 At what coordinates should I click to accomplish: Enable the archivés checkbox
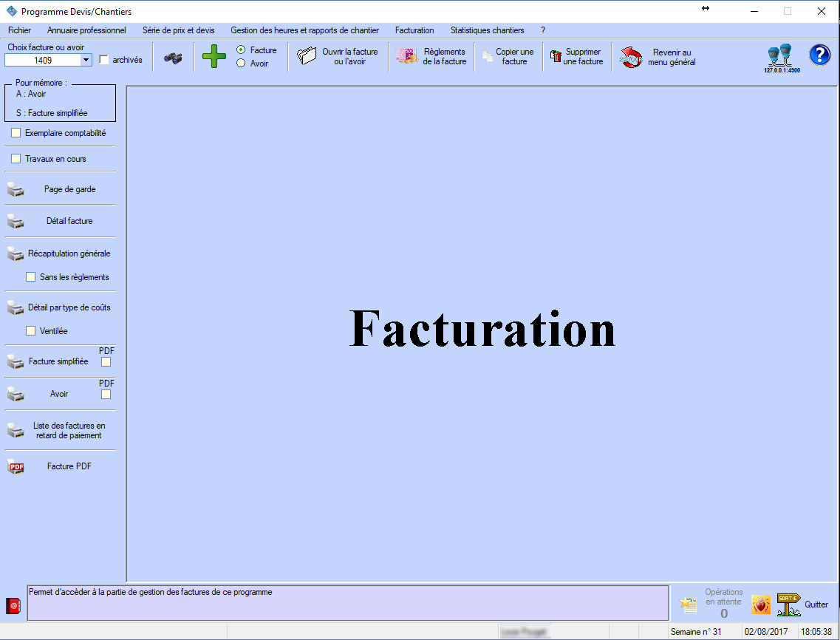104,60
